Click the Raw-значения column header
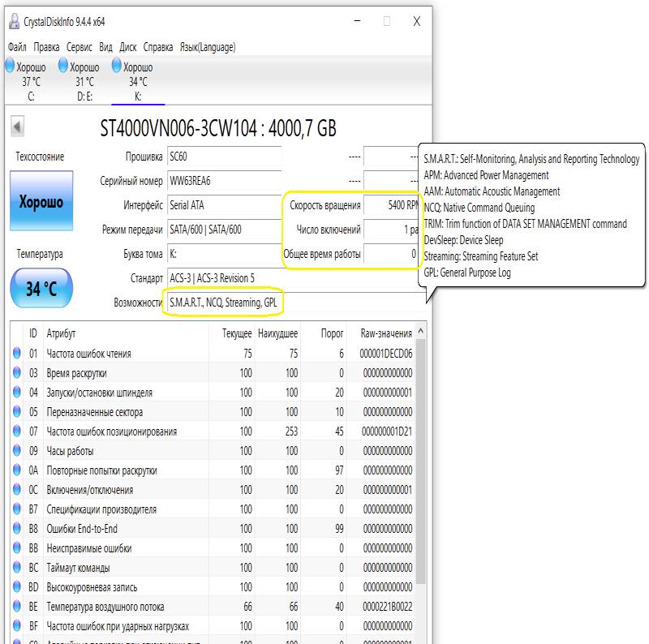The width and height of the screenshot is (649, 644). pyautogui.click(x=386, y=333)
